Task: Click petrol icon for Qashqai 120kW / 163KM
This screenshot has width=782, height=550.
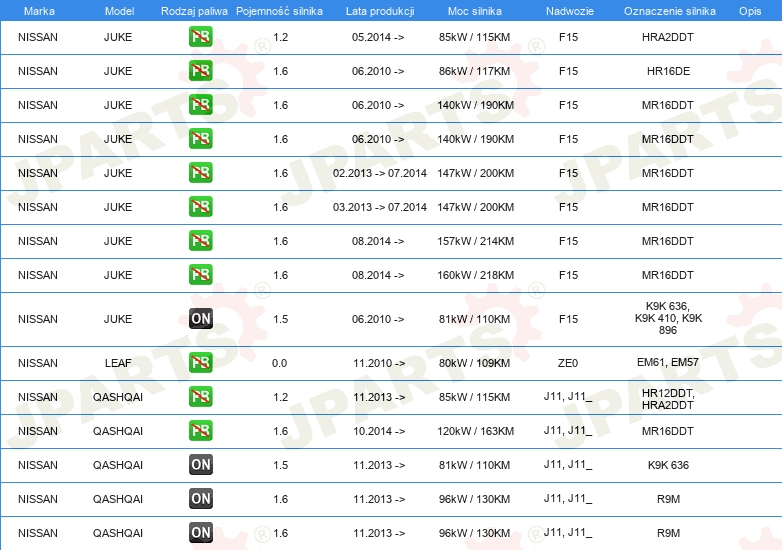Action: [200, 430]
